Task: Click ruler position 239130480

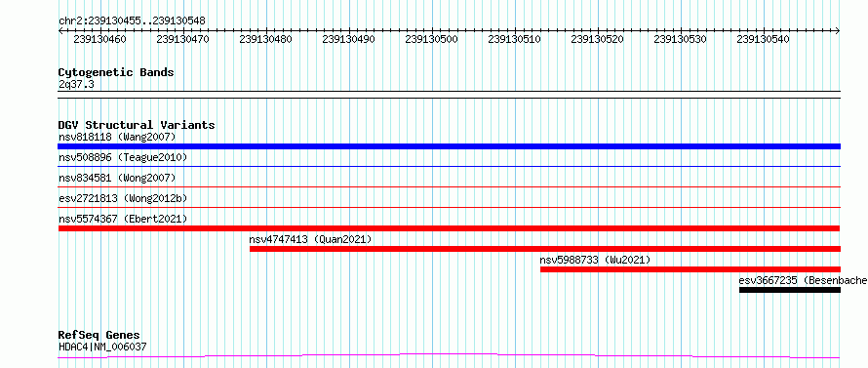Action: [x=265, y=40]
